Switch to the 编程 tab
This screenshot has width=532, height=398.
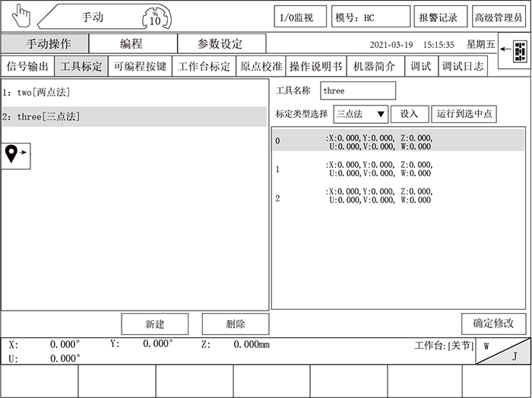pos(133,44)
